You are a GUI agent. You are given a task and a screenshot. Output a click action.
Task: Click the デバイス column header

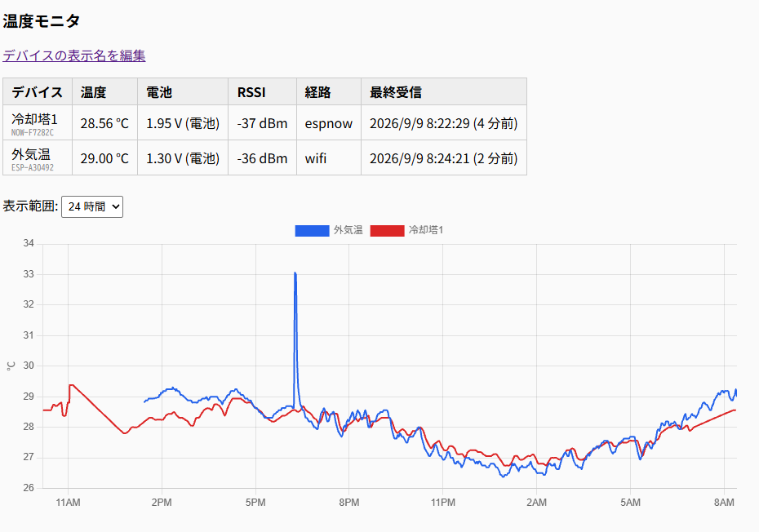(38, 92)
